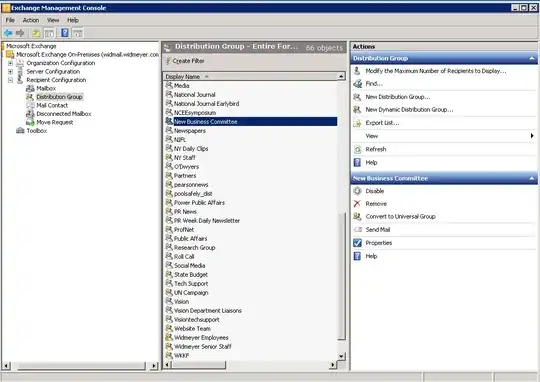Screen dimensions: 540x382
Task: Select the Vision Department Liaisons group
Action: [208, 311]
